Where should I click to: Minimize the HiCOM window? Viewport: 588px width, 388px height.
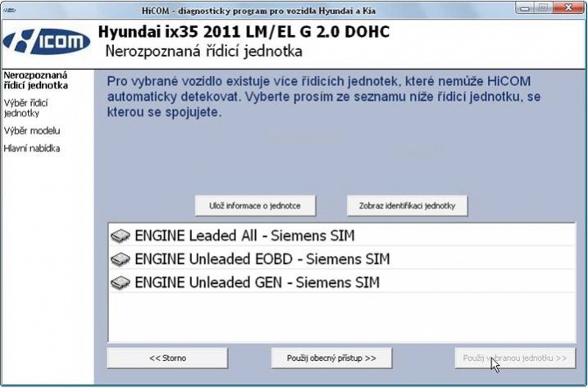(x=523, y=7)
